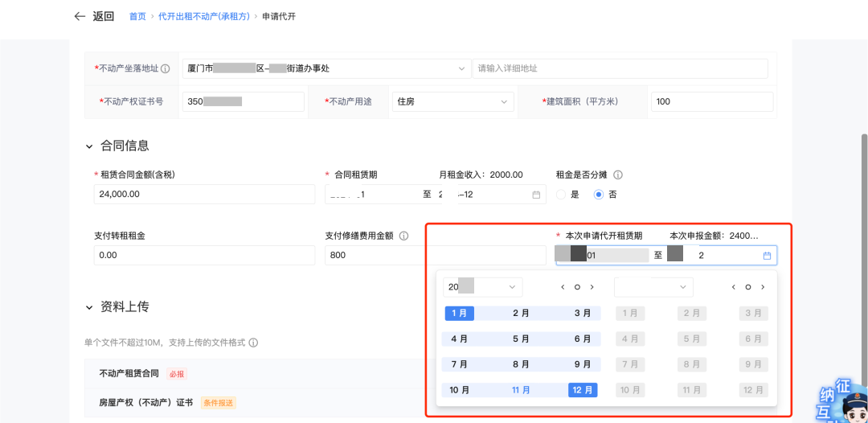Focus the 请输入详细地址 input field

coord(620,68)
